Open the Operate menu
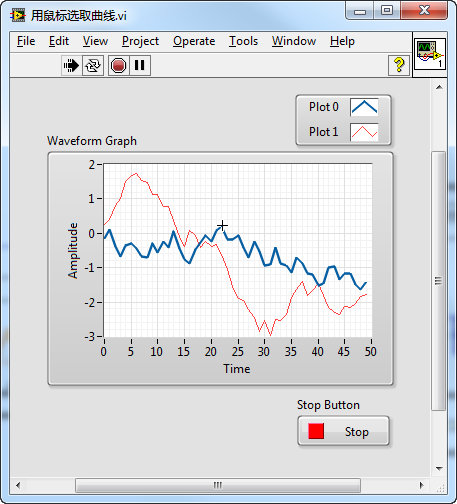Viewport: 457px width, 504px height. tap(194, 41)
